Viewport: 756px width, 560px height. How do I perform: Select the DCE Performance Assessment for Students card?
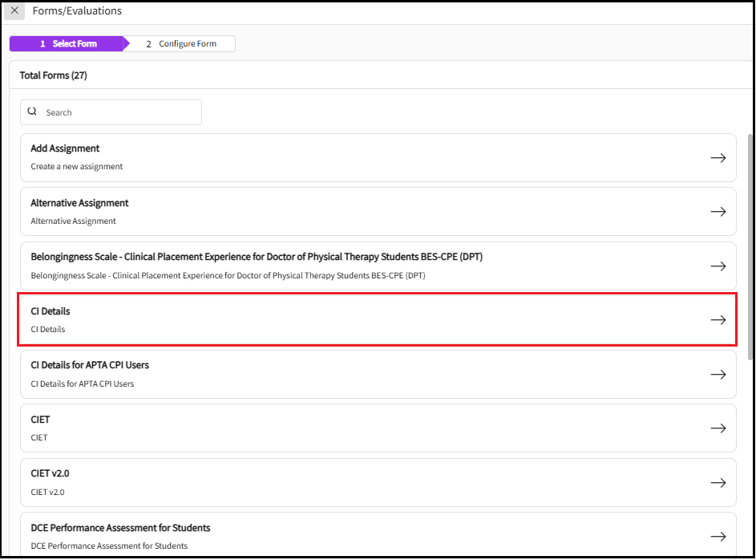click(x=321, y=536)
